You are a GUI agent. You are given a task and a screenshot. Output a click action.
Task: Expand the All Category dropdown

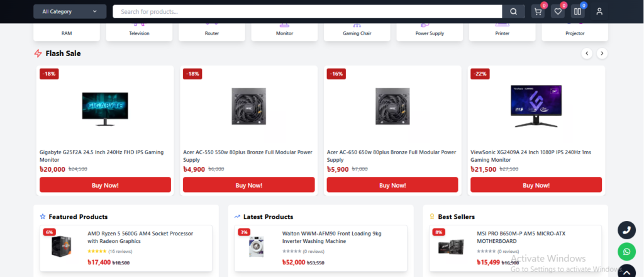coord(70,11)
